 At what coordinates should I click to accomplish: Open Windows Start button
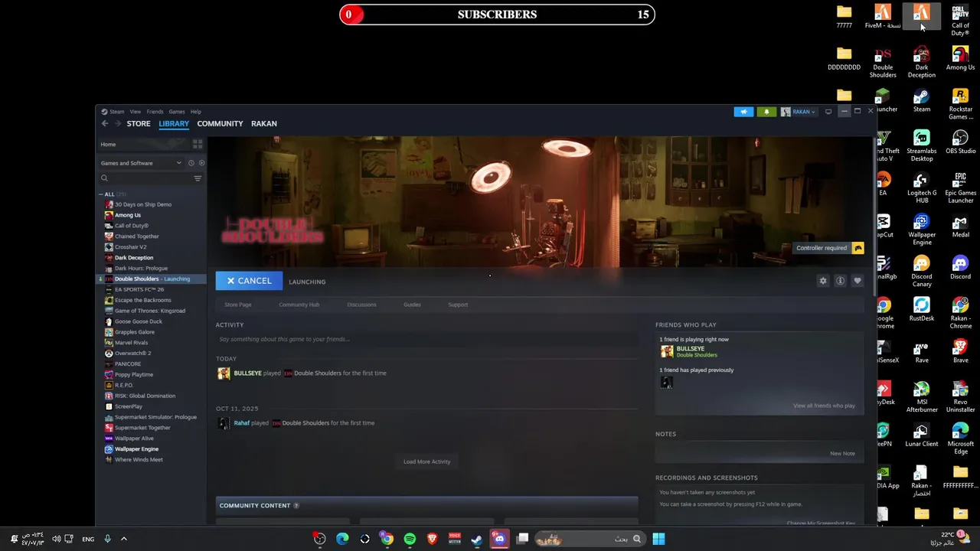[658, 539]
